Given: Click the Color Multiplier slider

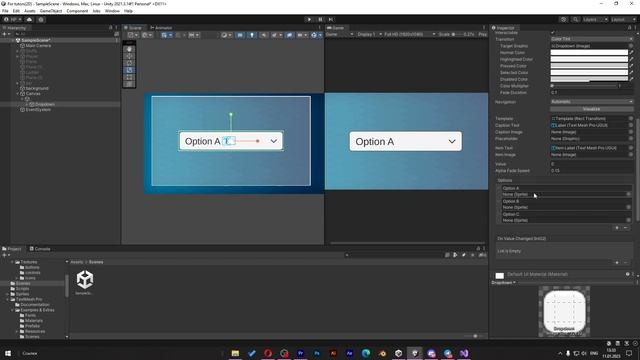Looking at the screenshot, I should [x=583, y=86].
